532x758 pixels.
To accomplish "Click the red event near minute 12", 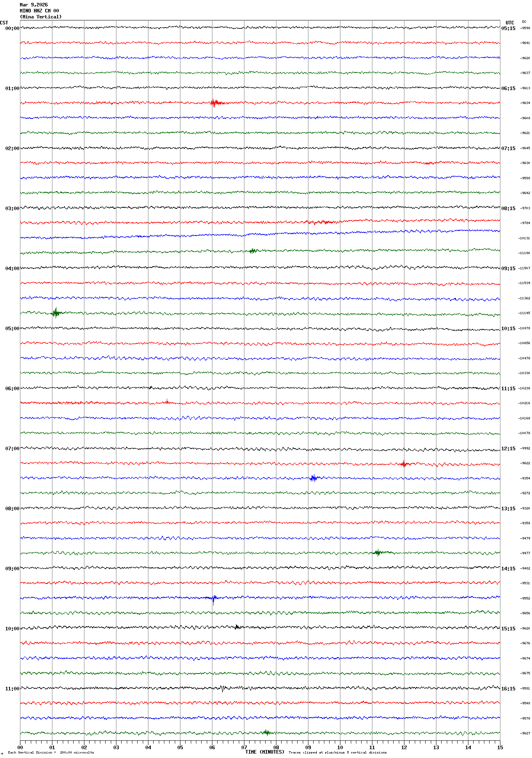I will (404, 464).
